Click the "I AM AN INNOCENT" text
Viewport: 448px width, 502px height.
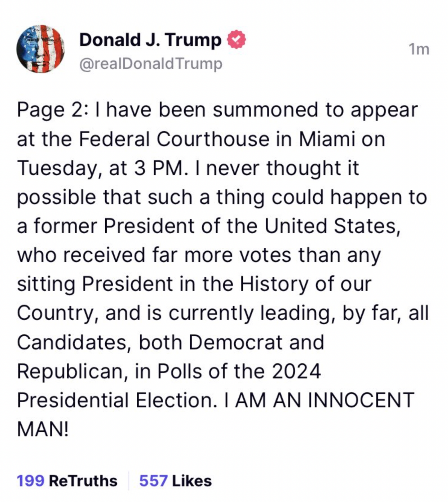320,400
